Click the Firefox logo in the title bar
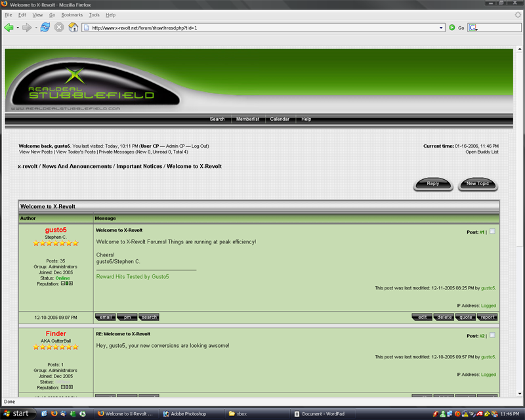 pyautogui.click(x=5, y=4)
